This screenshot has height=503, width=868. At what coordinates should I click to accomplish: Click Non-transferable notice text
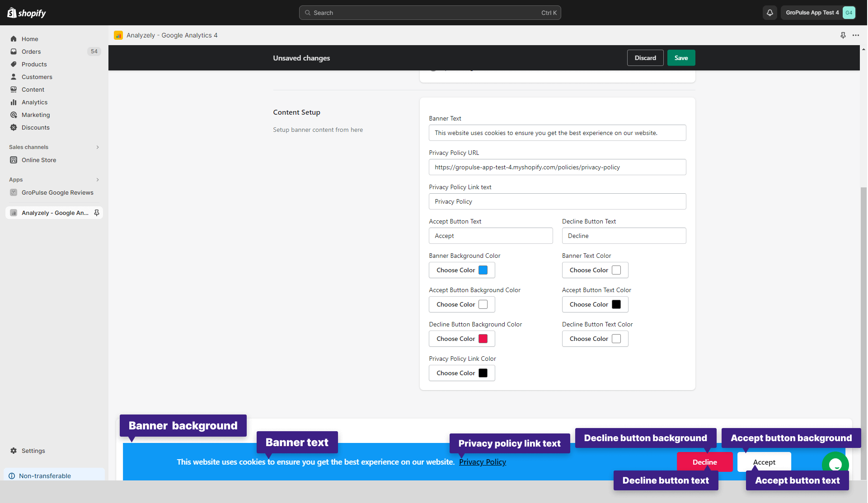[45, 476]
